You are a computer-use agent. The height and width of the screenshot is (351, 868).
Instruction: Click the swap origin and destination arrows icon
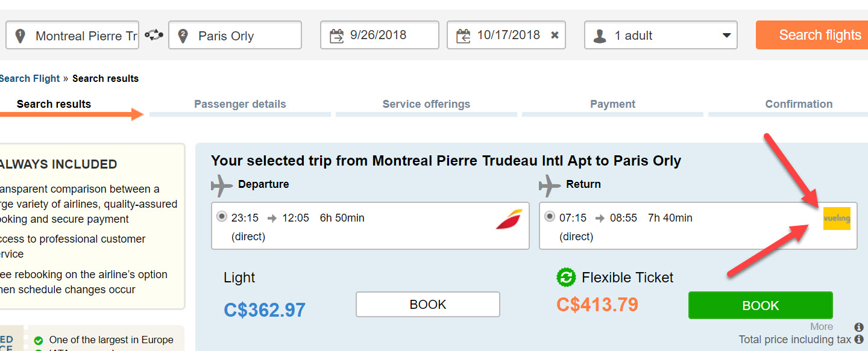point(154,36)
